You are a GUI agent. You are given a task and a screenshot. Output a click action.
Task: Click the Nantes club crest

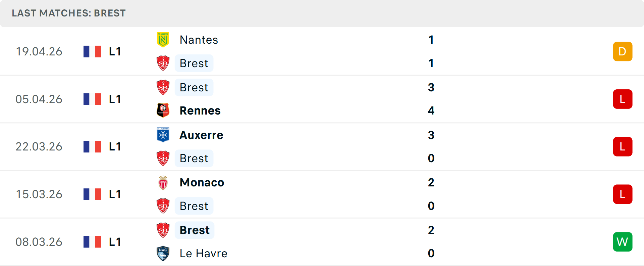163,40
